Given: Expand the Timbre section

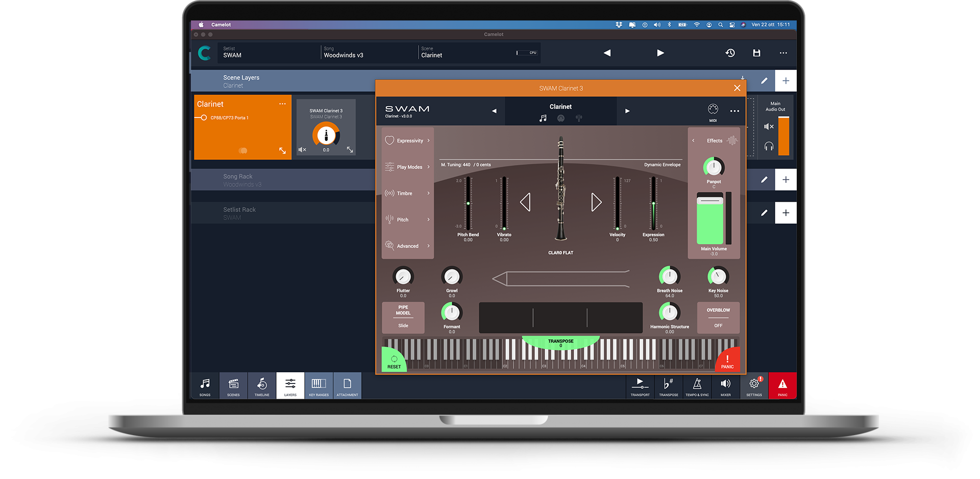Looking at the screenshot, I should (407, 193).
